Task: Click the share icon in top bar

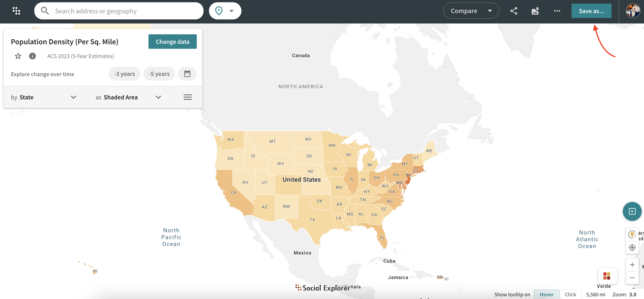Action: pyautogui.click(x=514, y=11)
